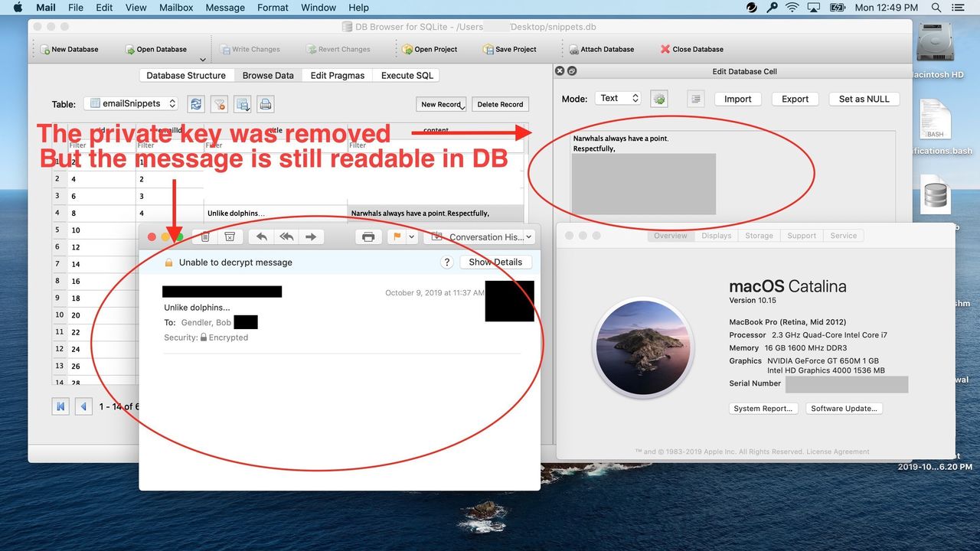
Task: Select the Displays tab in About This Mac
Action: click(717, 236)
